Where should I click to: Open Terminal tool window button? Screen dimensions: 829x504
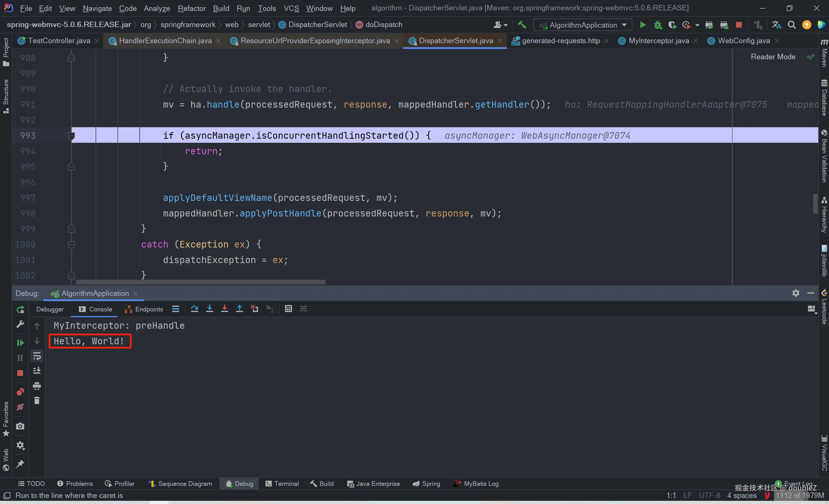coord(282,484)
